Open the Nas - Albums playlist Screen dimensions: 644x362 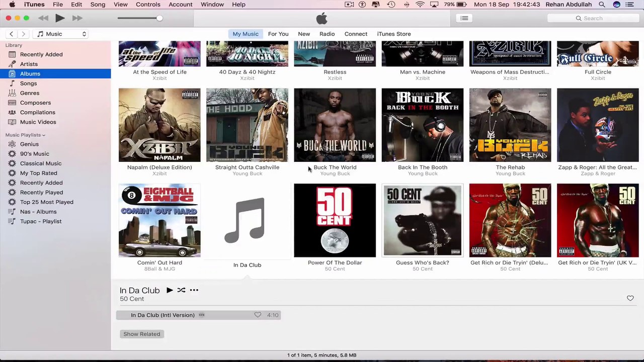55,212
